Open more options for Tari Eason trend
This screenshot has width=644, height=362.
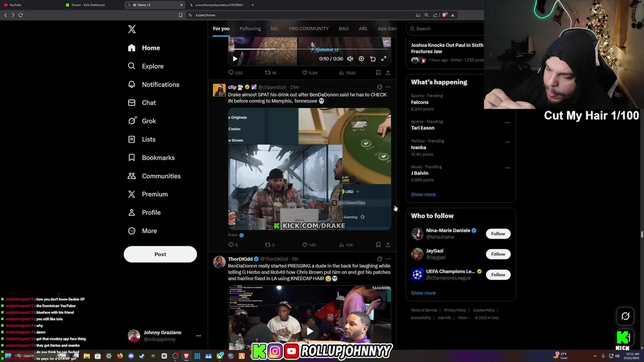click(507, 122)
